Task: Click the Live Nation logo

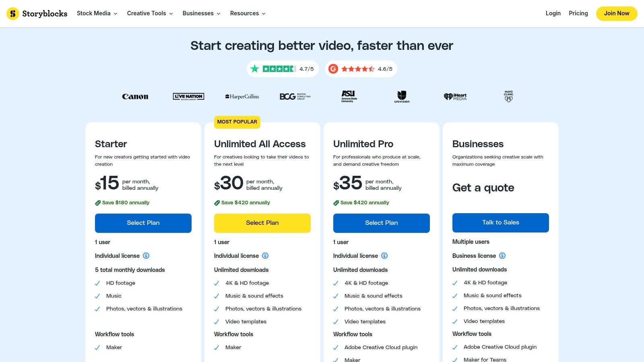Action: (188, 97)
